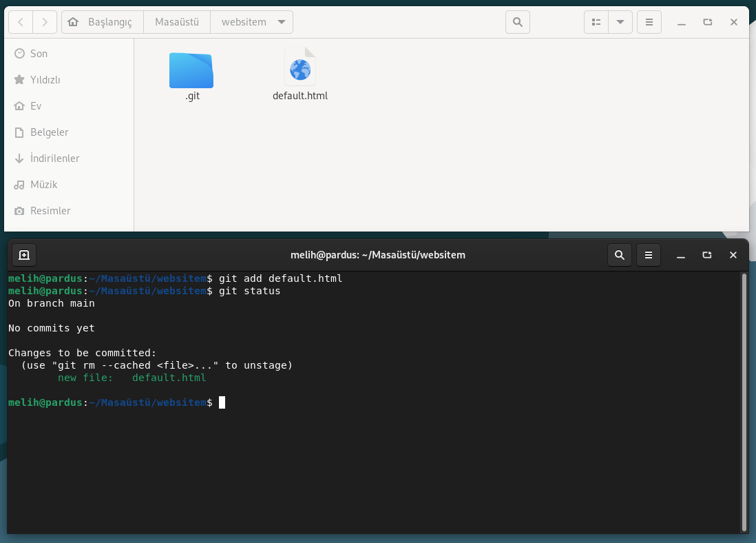Click 'new file:' text in terminal output
The width and height of the screenshot is (756, 543).
(x=85, y=378)
